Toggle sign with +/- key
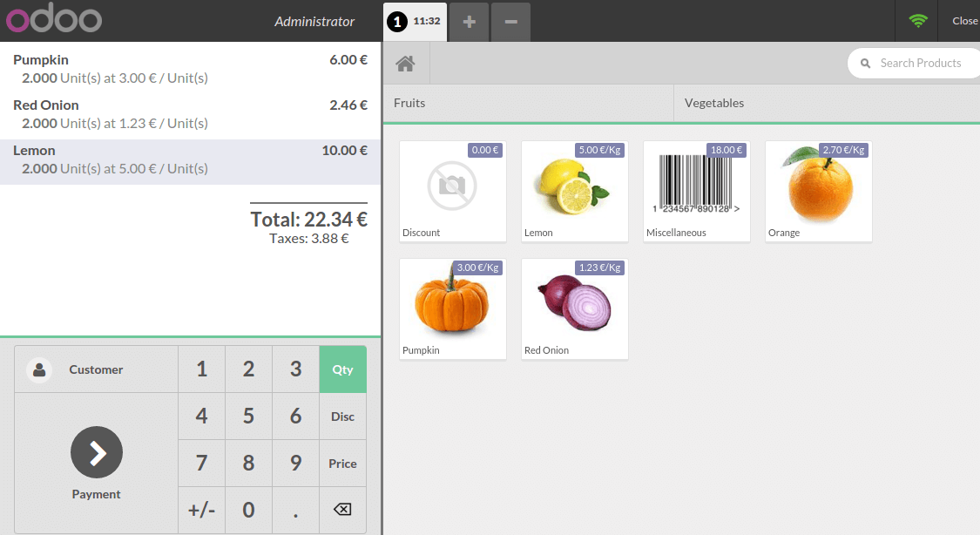The width and height of the screenshot is (980, 535). tap(201, 510)
